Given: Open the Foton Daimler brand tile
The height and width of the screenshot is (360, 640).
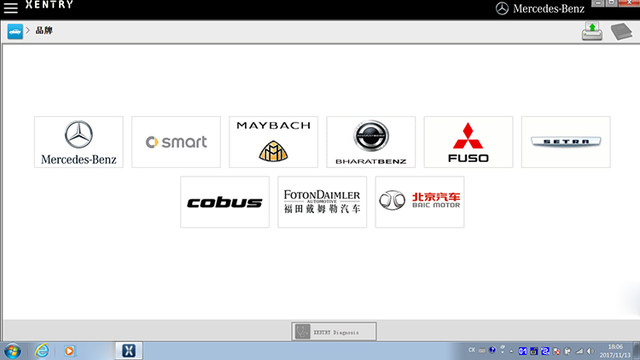Looking at the screenshot, I should [x=322, y=202].
